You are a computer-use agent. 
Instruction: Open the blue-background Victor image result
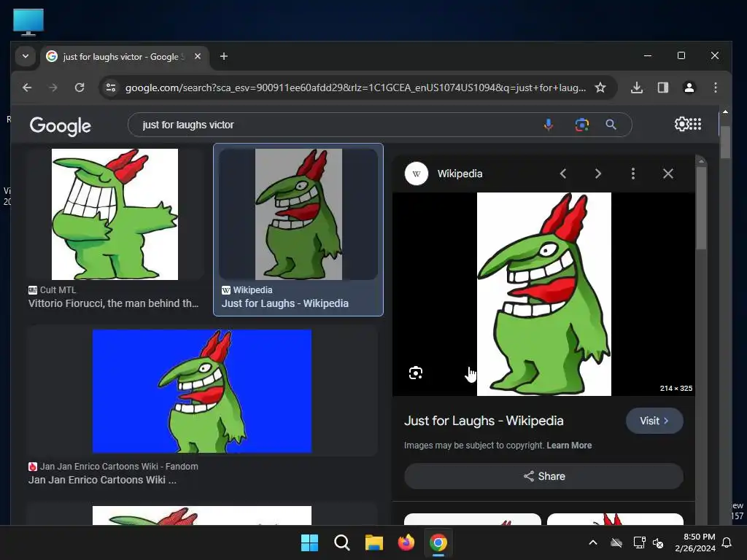202,391
